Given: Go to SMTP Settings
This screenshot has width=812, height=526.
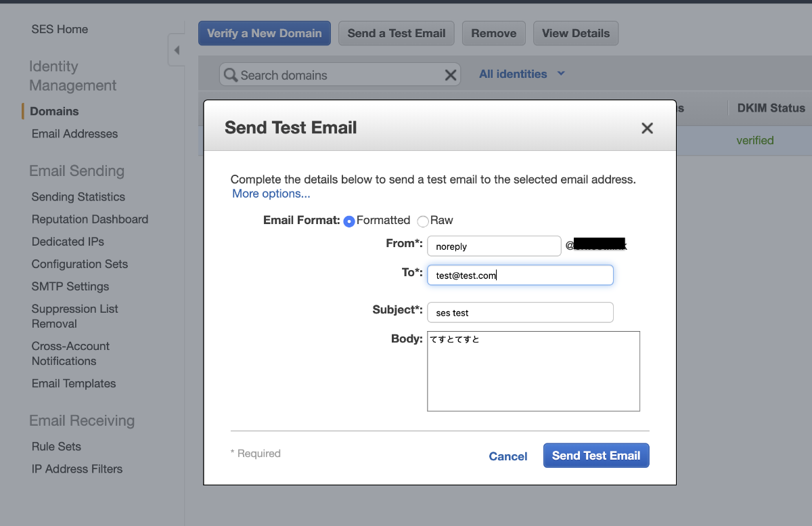Looking at the screenshot, I should pyautogui.click(x=70, y=286).
